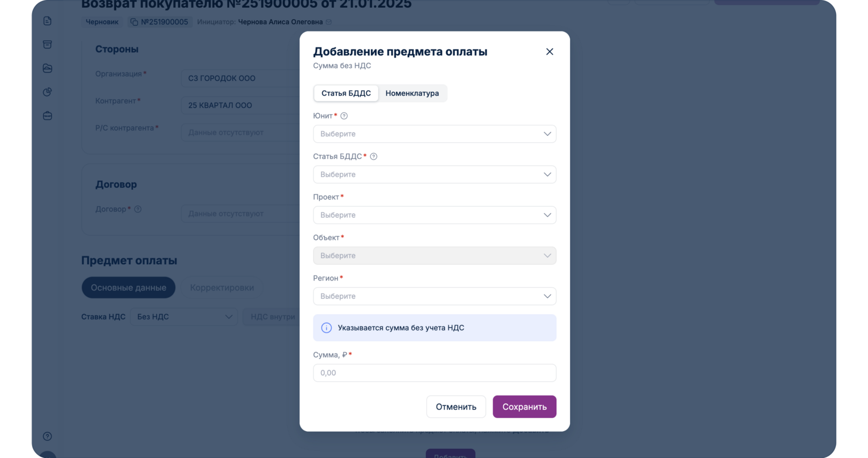868x458 pixels.
Task: Open the pie chart reports icon
Action: (x=48, y=92)
